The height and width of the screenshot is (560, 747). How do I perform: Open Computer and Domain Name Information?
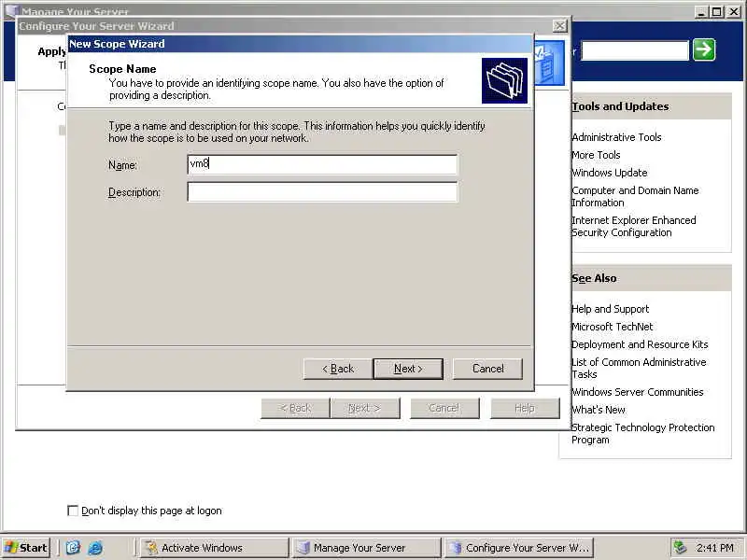click(x=635, y=196)
